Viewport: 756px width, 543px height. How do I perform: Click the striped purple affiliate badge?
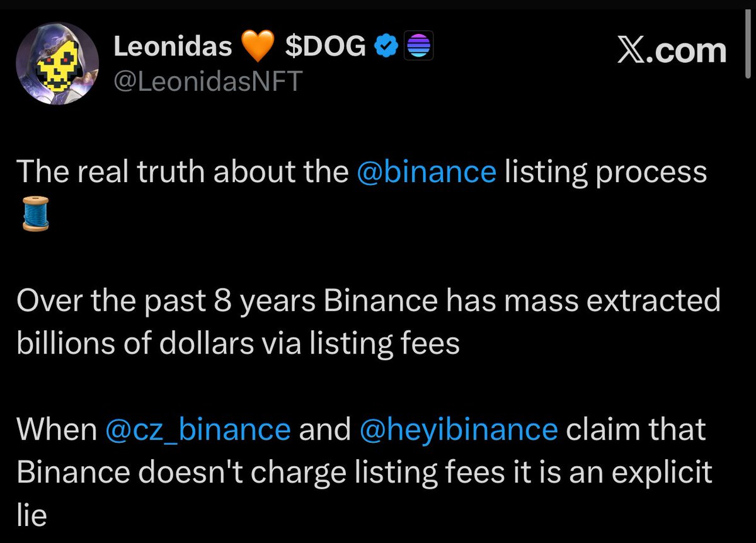point(418,47)
